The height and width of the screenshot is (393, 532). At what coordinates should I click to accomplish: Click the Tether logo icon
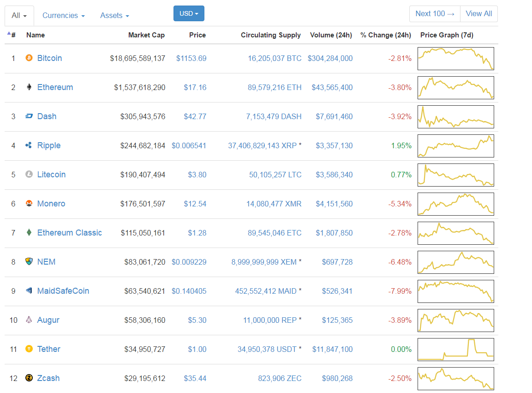pyautogui.click(x=29, y=349)
